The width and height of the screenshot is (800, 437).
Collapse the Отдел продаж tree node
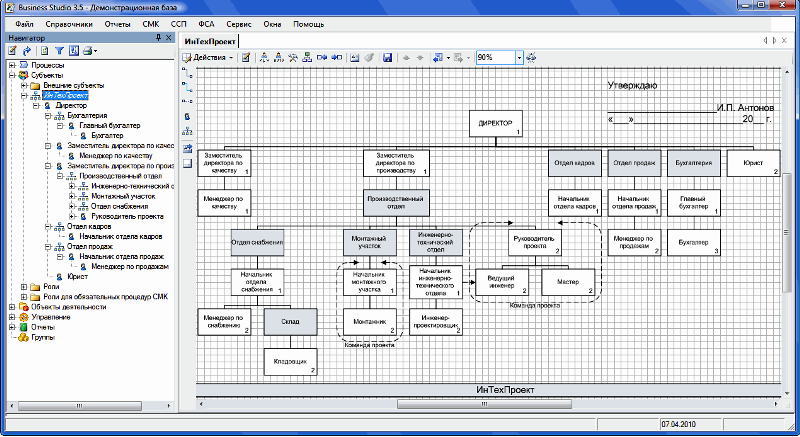(x=48, y=247)
